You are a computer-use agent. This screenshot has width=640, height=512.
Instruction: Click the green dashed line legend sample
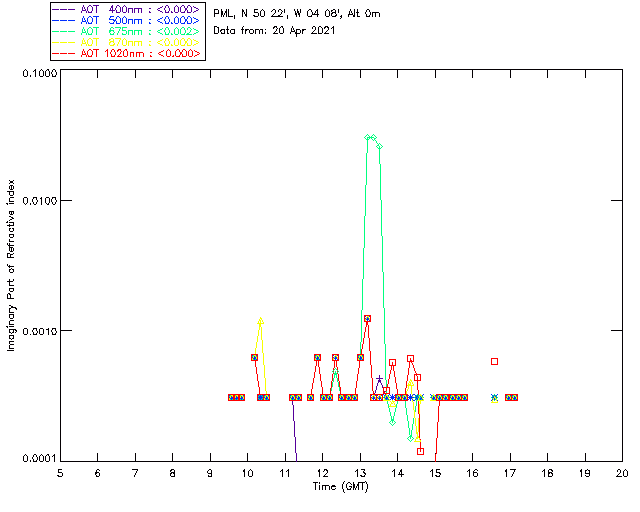pos(64,31)
